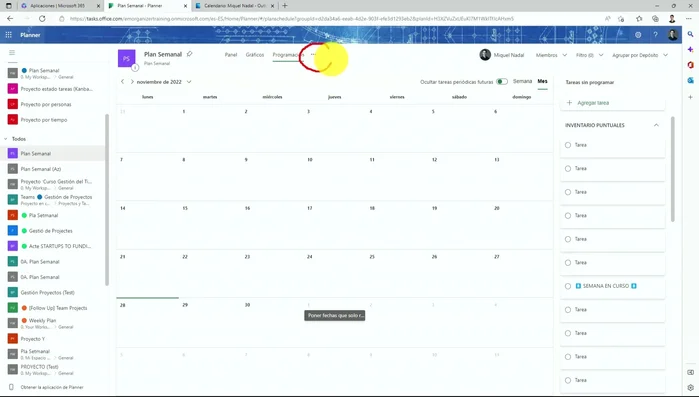Click the unscheduled tasks panel scrollbar
Viewport: 699px width, 397px height.
[x=673, y=169]
